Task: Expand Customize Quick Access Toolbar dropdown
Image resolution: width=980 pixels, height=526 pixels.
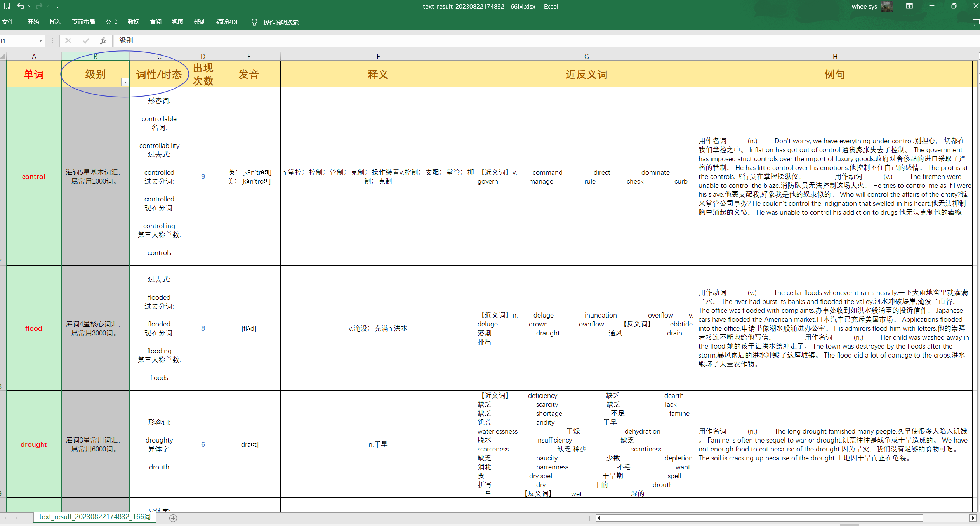Action: (x=57, y=7)
